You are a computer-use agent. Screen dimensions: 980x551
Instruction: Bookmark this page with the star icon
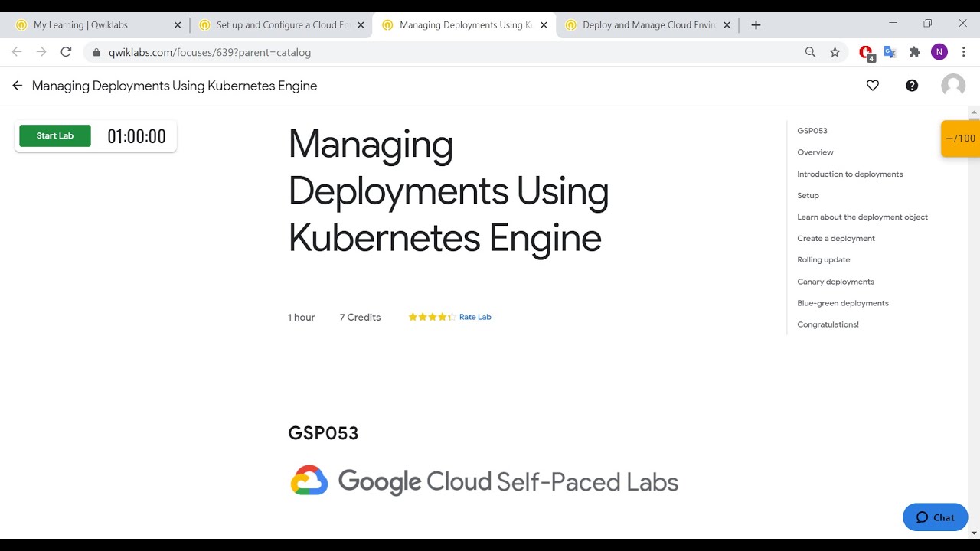(835, 52)
